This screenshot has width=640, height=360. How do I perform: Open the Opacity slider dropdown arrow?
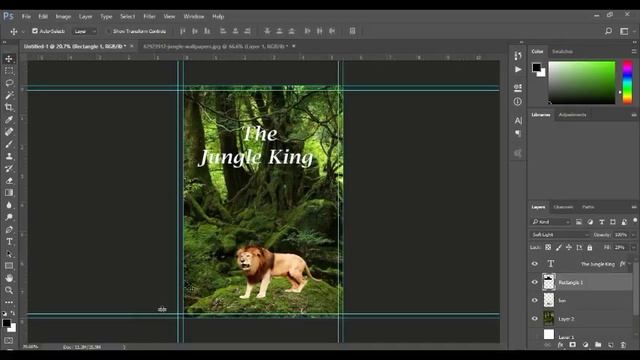point(633,235)
